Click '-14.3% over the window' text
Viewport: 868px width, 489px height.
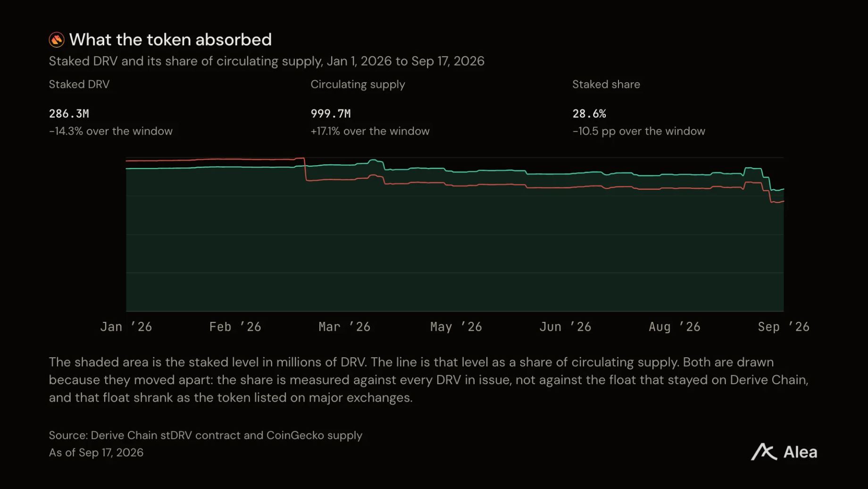tap(111, 131)
